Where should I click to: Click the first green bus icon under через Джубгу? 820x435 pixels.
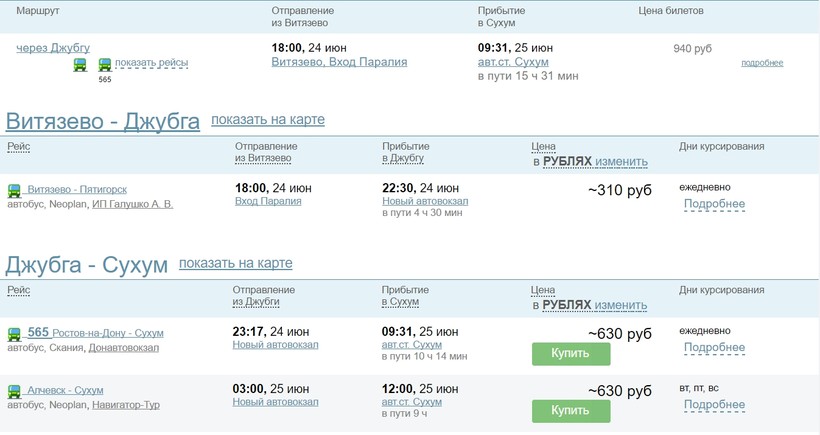point(80,65)
